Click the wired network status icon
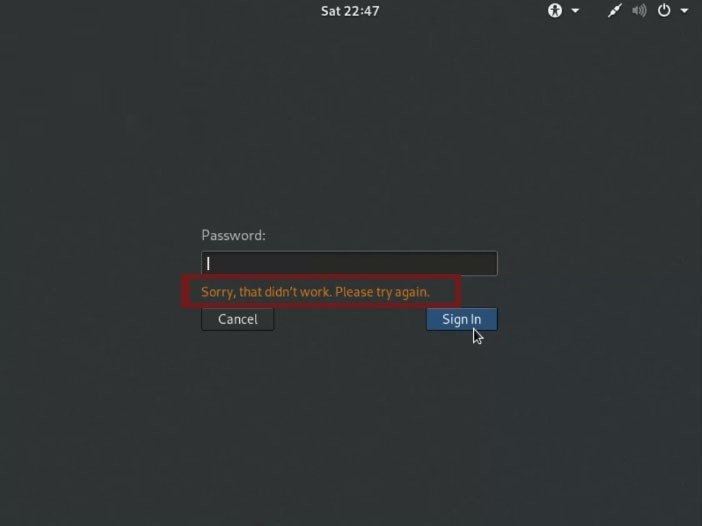702x526 pixels. (615, 11)
